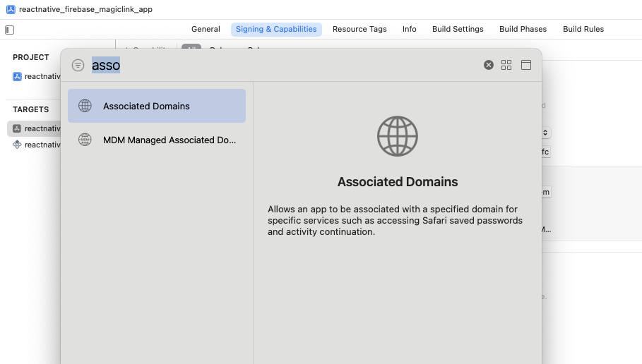This screenshot has width=642, height=364.
Task: Select the second target with diamond icon
Action: [x=36, y=145]
